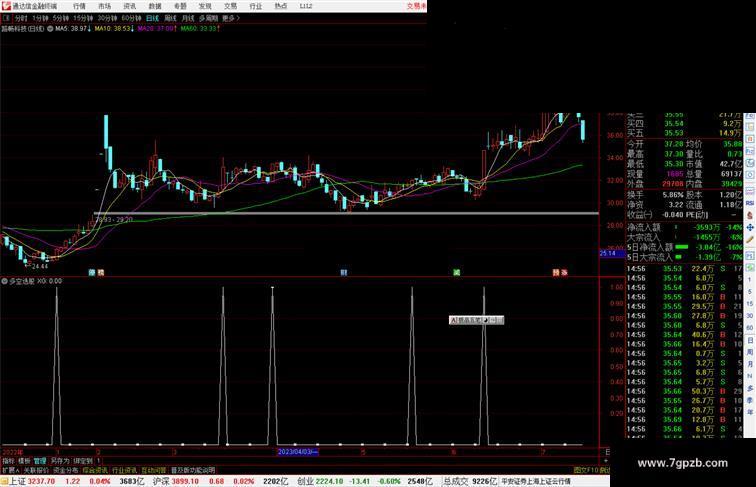Switch chart to 60分钟 period

pos(131,18)
